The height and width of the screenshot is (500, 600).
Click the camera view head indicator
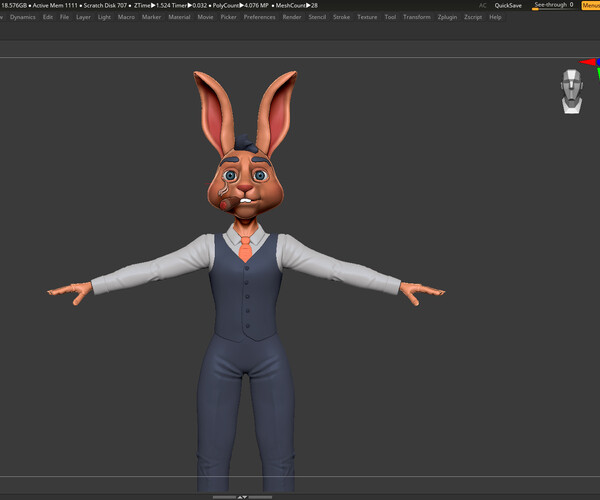[572, 91]
